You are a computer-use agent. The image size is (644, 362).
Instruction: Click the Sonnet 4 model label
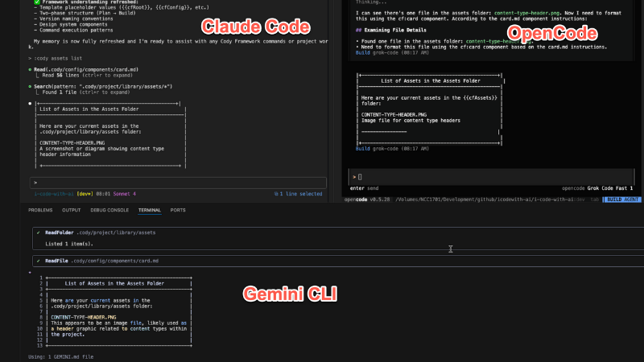[126, 193]
